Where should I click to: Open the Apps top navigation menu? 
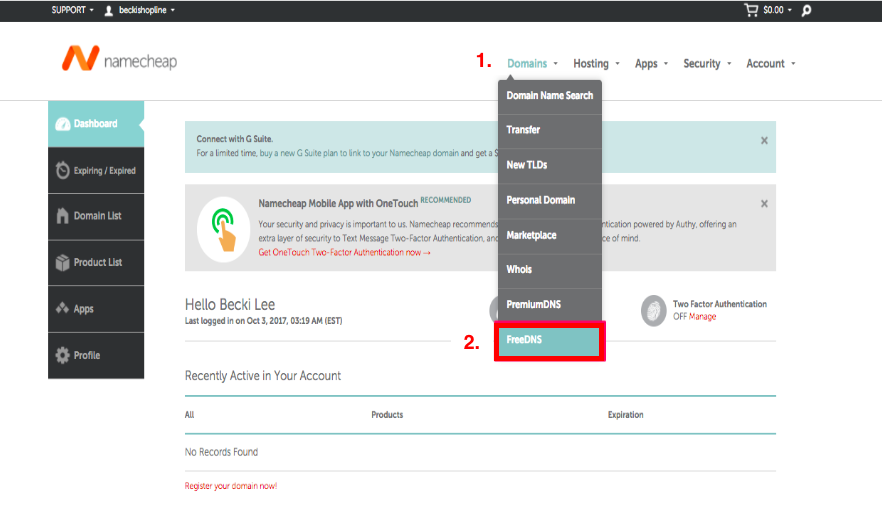[651, 64]
